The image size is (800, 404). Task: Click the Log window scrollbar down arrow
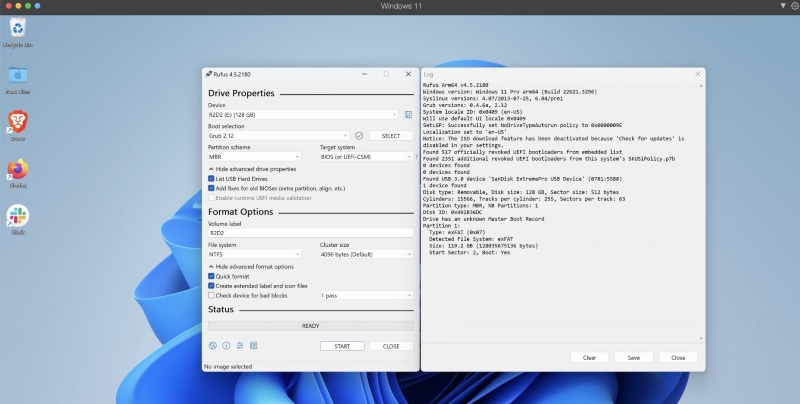701,338
